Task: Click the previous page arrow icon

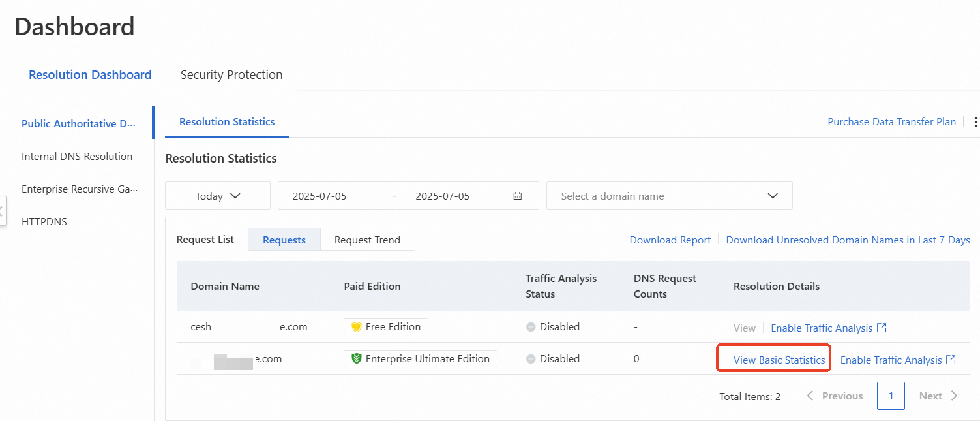Action: [810, 396]
